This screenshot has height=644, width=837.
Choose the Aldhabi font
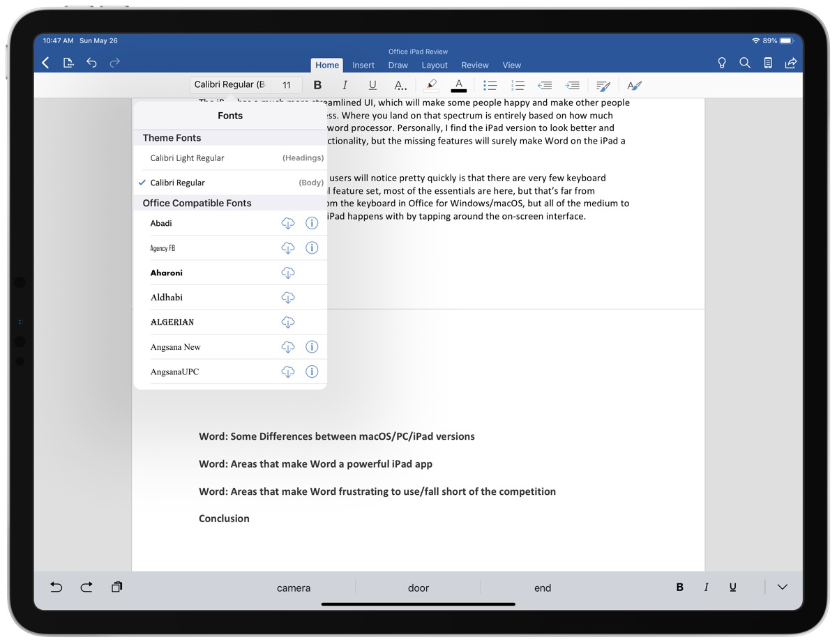pos(167,298)
